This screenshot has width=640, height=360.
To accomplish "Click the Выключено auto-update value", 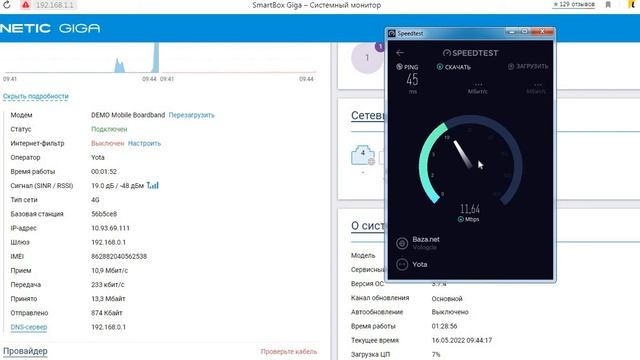I will [450, 312].
